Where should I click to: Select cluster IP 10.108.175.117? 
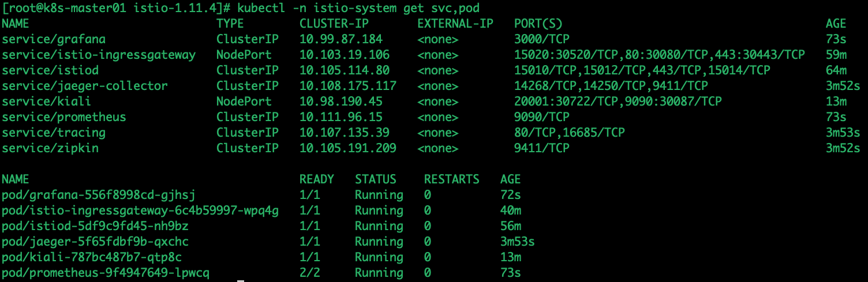coord(348,86)
